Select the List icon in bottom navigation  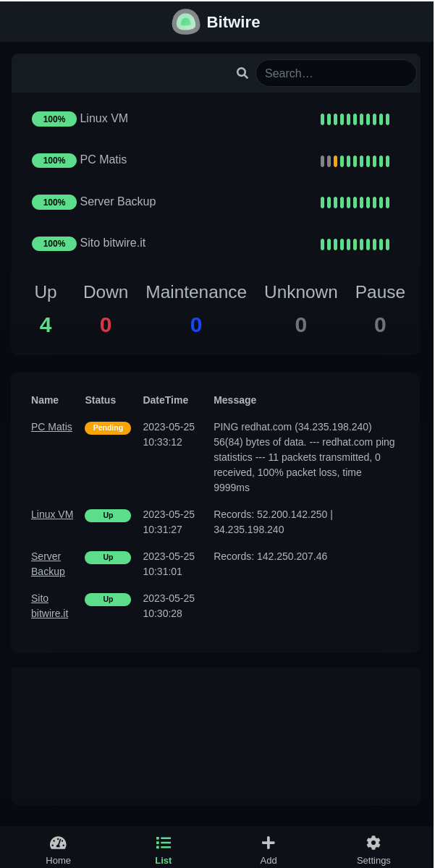164,843
